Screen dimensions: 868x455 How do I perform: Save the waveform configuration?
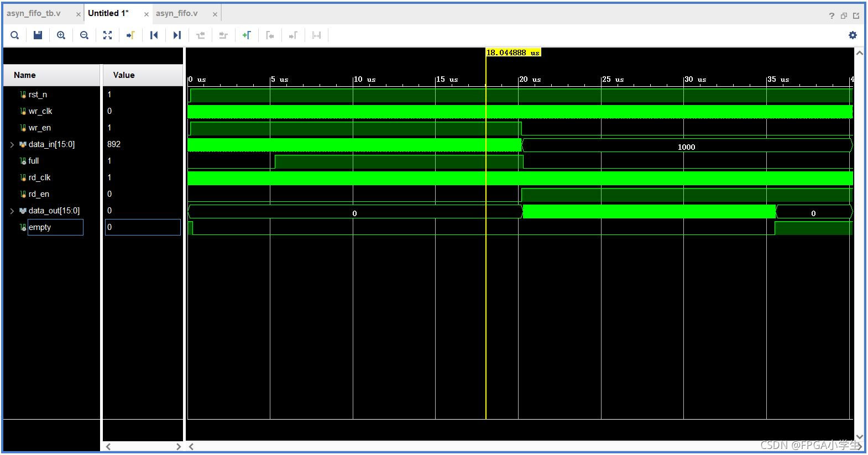pyautogui.click(x=38, y=35)
